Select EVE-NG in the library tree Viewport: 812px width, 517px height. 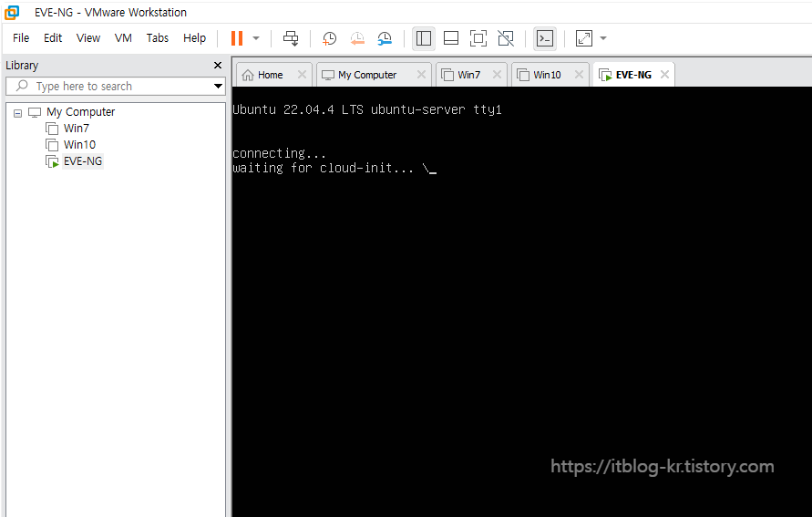tap(83, 161)
